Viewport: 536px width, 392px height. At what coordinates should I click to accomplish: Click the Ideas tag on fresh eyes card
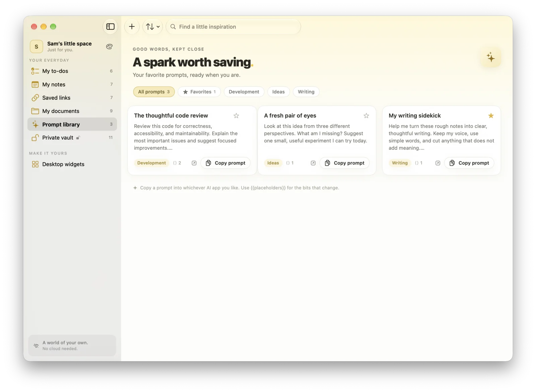273,163
